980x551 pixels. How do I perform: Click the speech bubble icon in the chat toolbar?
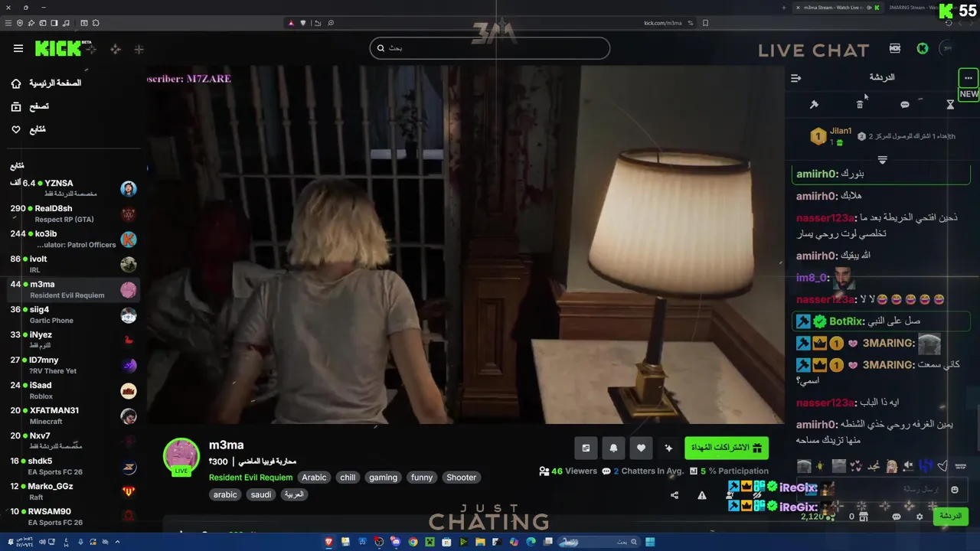click(905, 104)
